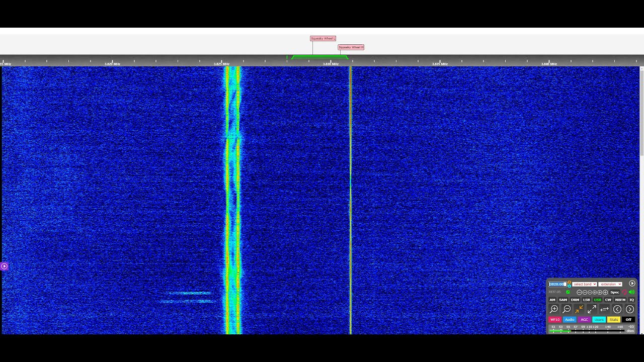The width and height of the screenshot is (644, 362).
Task: Switch to the Users tab
Action: [599, 319]
